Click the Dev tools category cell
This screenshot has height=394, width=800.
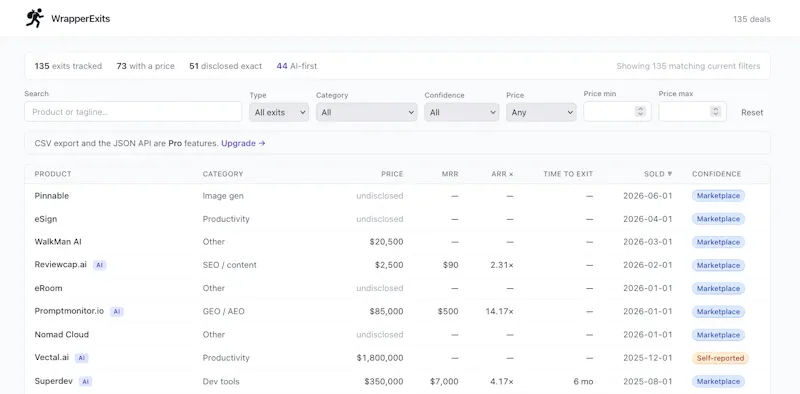pyautogui.click(x=221, y=381)
